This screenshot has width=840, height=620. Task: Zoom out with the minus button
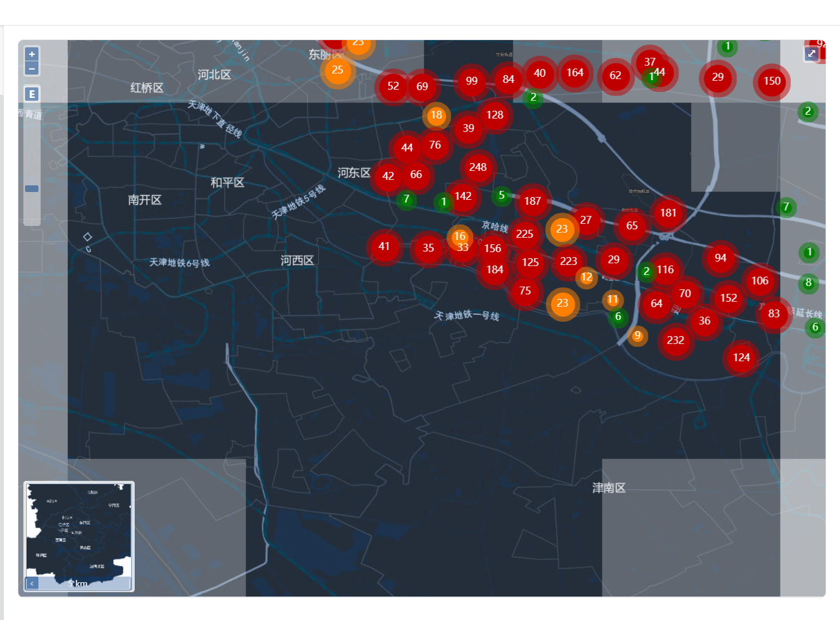pos(32,68)
